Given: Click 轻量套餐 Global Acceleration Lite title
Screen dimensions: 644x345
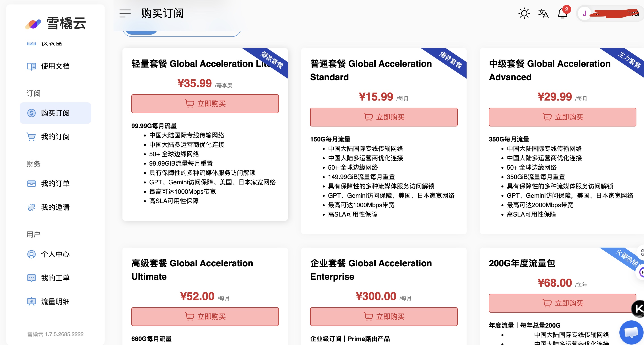Looking at the screenshot, I should (201, 64).
